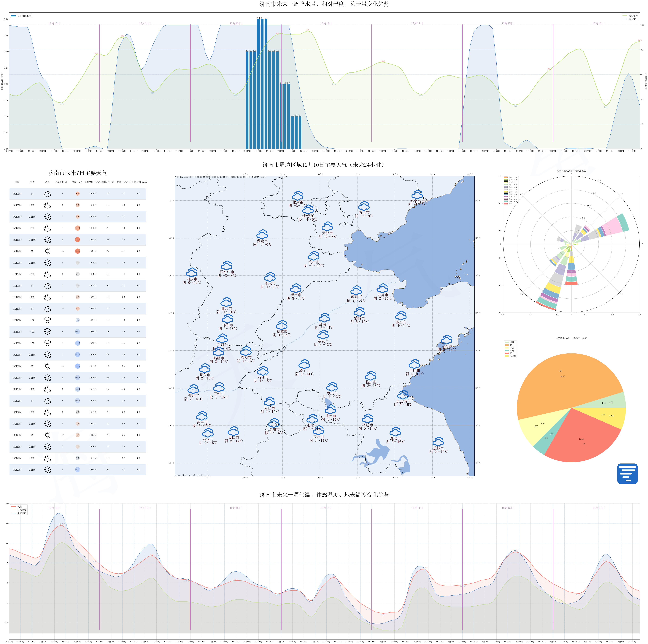This screenshot has width=648, height=644.
Task: Click the cloud icon above 北京市
Action: coord(298,196)
